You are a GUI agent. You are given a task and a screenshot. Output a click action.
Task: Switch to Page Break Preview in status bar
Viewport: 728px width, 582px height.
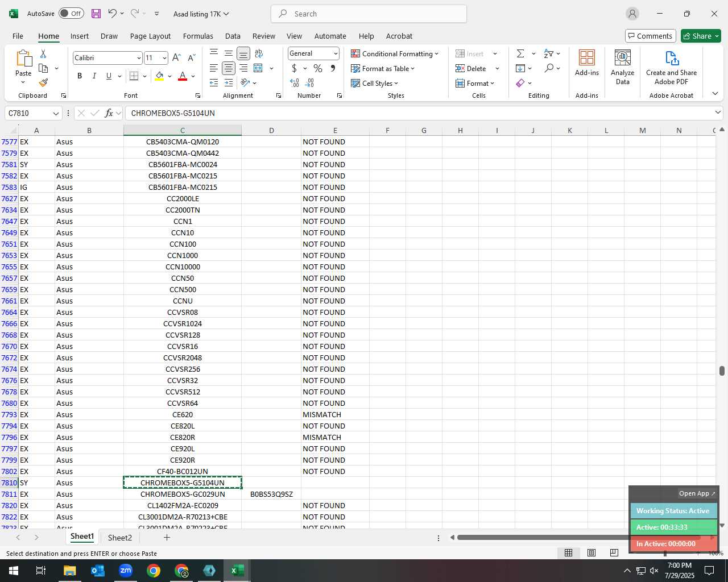[614, 553]
